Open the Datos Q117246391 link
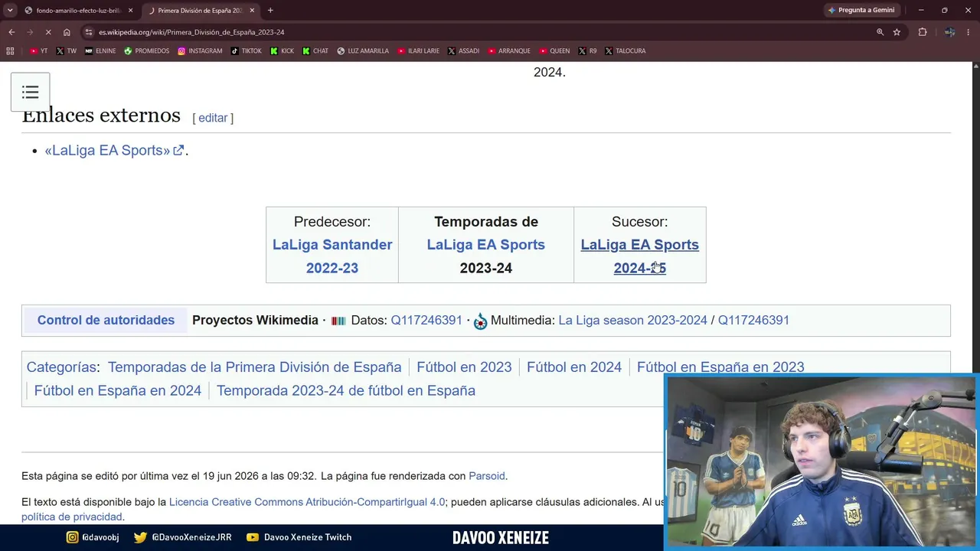 coord(426,320)
